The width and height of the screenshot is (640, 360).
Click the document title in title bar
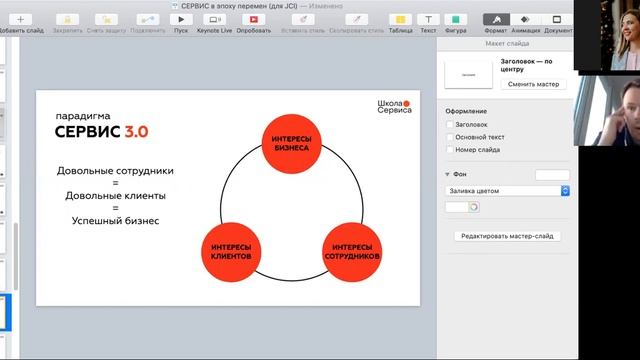point(239,6)
